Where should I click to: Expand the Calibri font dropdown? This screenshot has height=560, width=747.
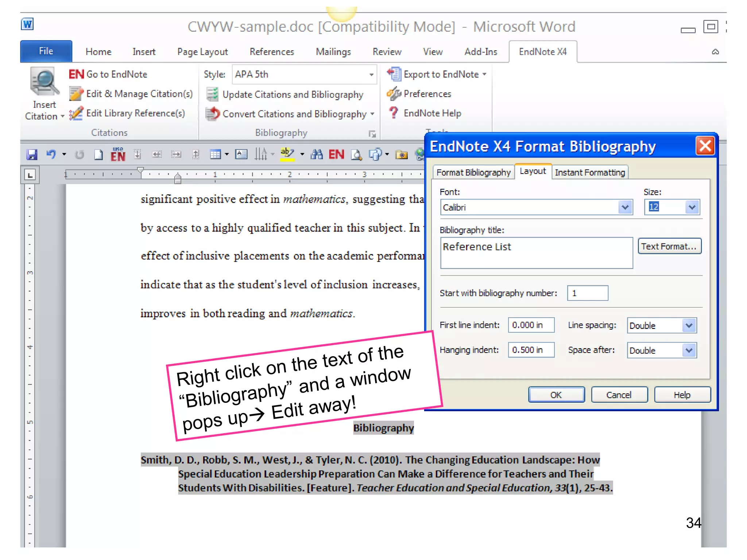coord(625,207)
